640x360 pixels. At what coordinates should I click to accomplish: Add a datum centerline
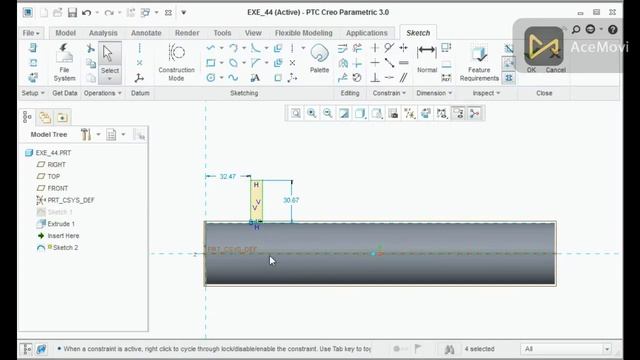click(139, 48)
